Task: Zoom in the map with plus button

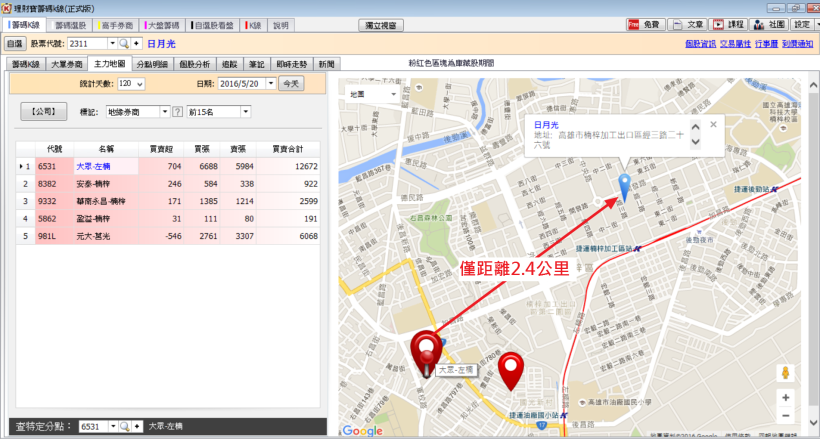Action: pos(786,397)
